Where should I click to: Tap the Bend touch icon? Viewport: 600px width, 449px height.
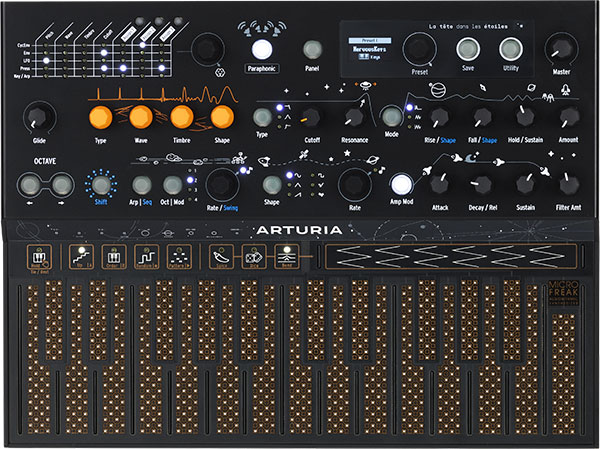pyautogui.click(x=287, y=256)
